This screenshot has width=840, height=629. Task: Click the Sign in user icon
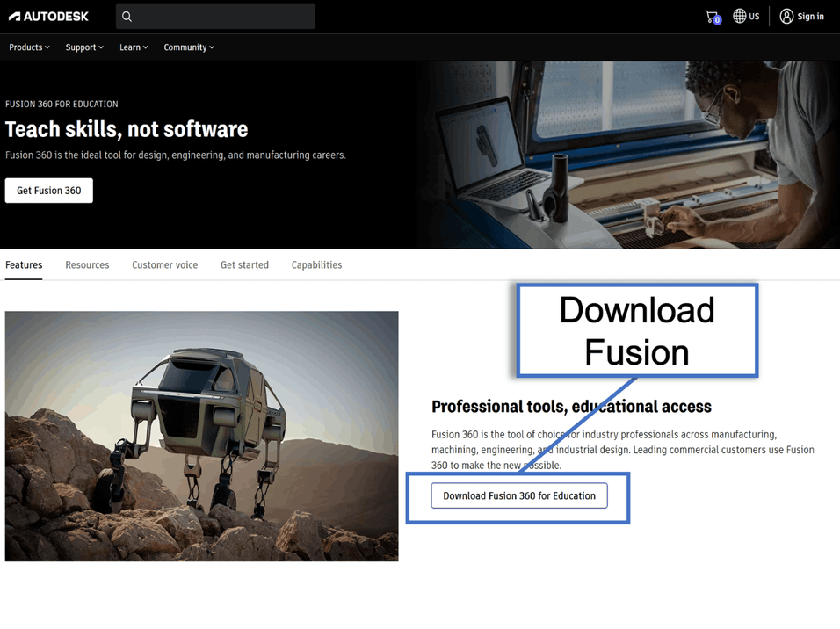786,16
